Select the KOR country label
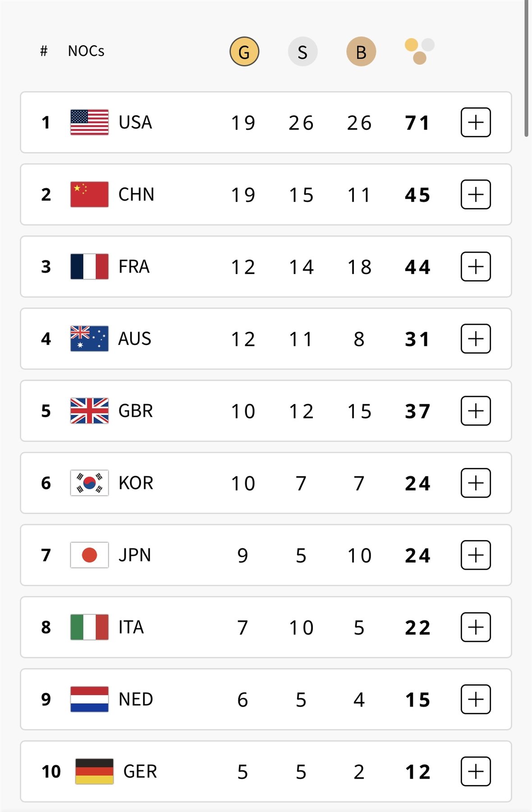The image size is (532, 812). [136, 483]
